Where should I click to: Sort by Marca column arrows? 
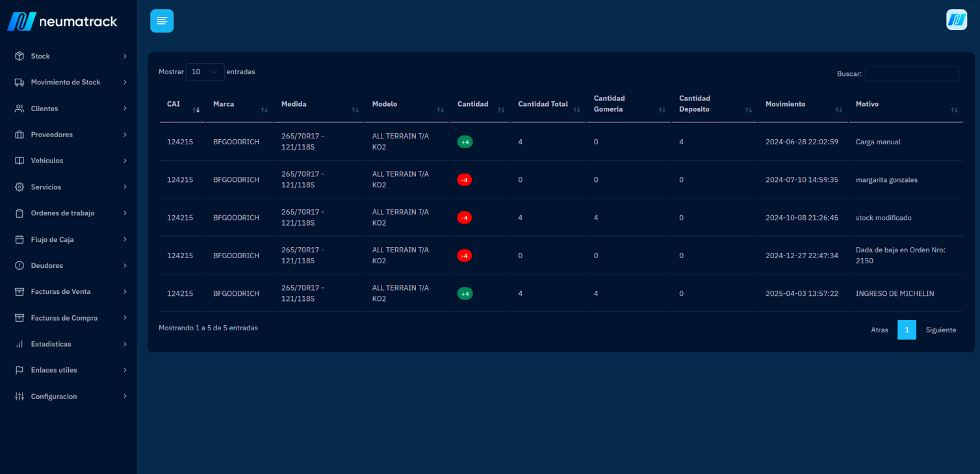pyautogui.click(x=264, y=110)
